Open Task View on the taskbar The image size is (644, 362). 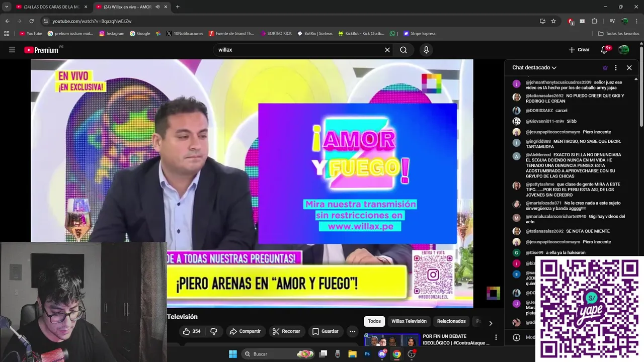coord(324,354)
